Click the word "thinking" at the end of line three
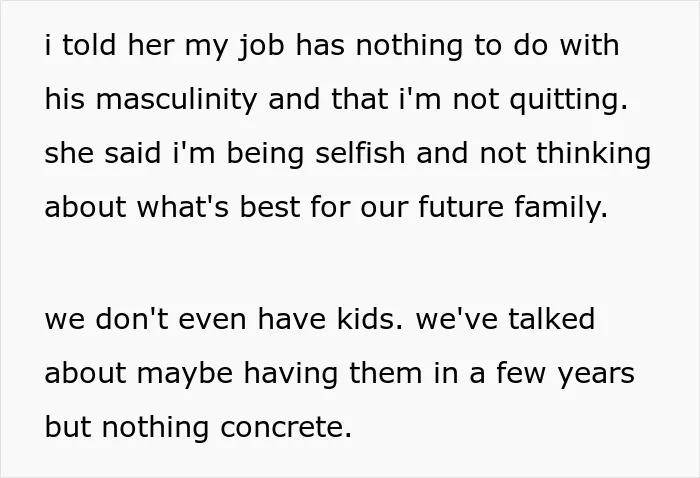 tap(593, 153)
